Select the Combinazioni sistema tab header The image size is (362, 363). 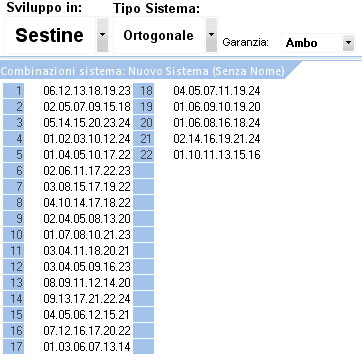click(143, 71)
